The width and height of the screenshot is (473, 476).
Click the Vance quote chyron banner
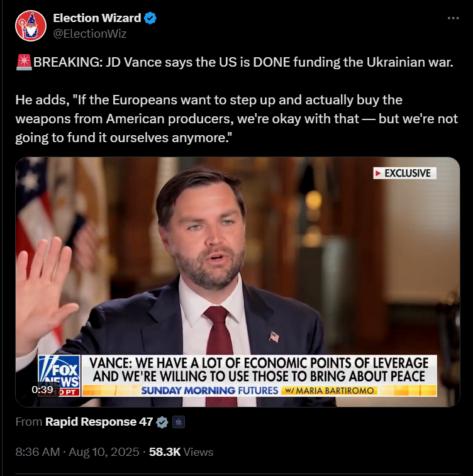click(259, 370)
